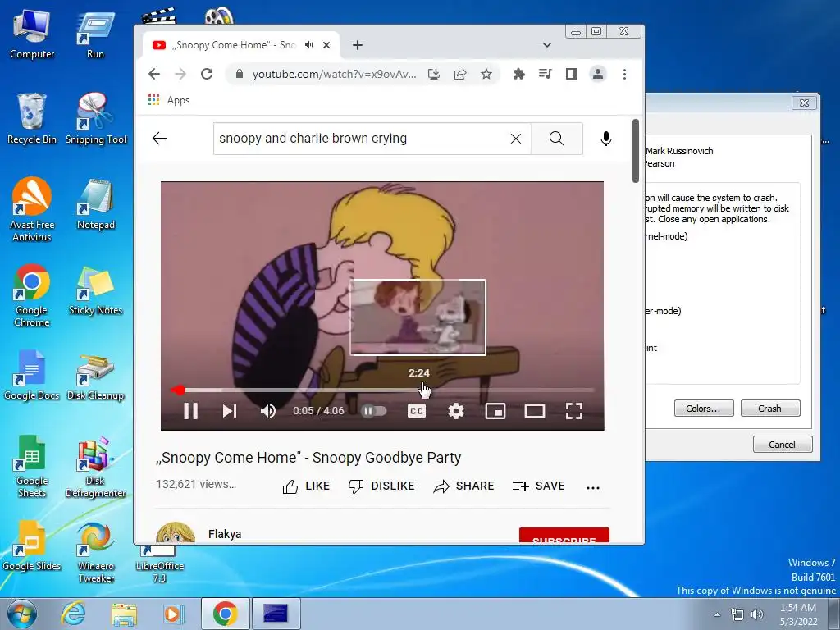Click Colors... button in background dialog
The height and width of the screenshot is (630, 840).
703,409
